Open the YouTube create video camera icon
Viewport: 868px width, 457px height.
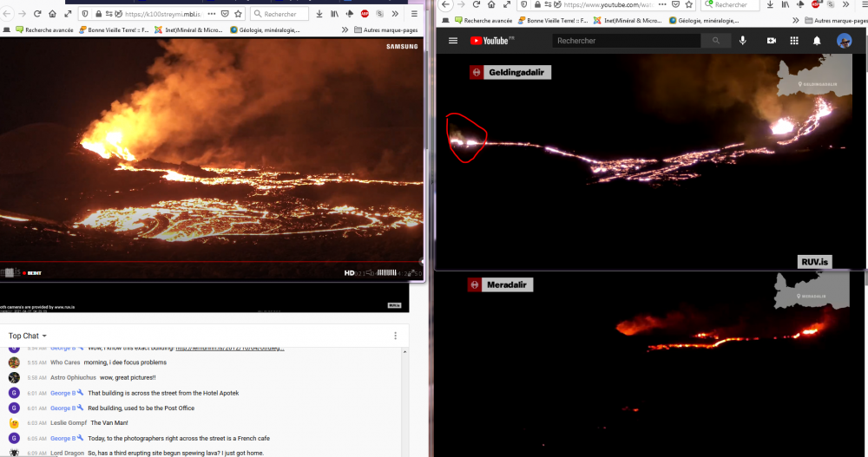771,41
